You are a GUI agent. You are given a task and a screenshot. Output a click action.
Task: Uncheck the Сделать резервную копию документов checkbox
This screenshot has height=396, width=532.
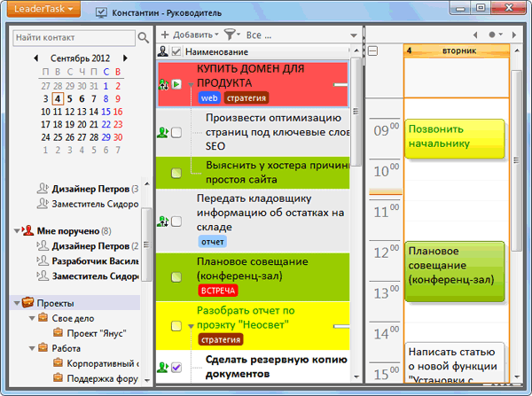point(176,367)
